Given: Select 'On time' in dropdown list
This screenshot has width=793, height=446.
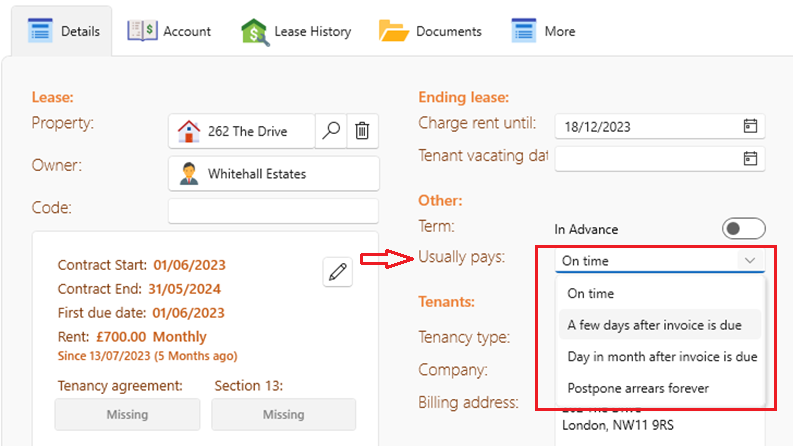Looking at the screenshot, I should [659, 293].
